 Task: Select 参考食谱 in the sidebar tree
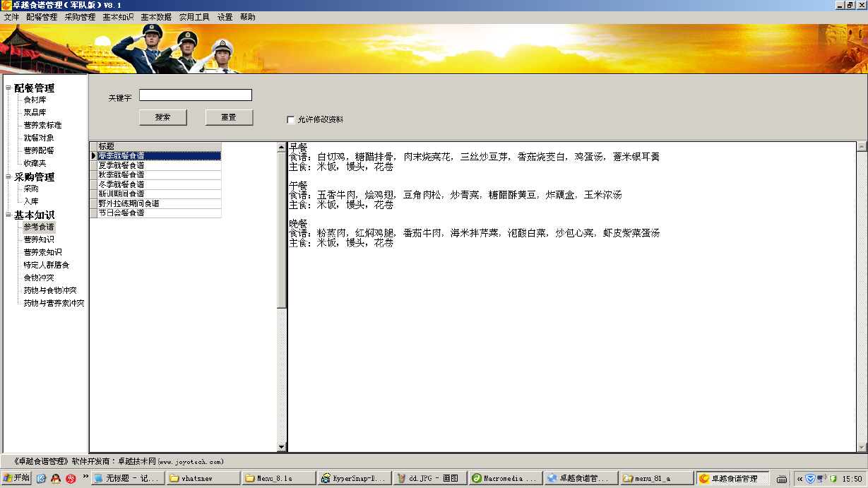coord(39,227)
